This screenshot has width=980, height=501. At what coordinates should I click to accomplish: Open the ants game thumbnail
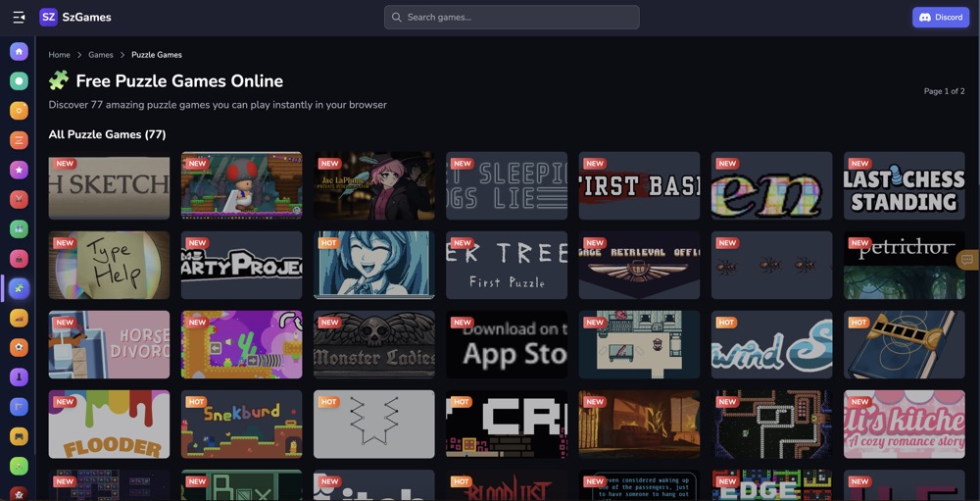771,265
